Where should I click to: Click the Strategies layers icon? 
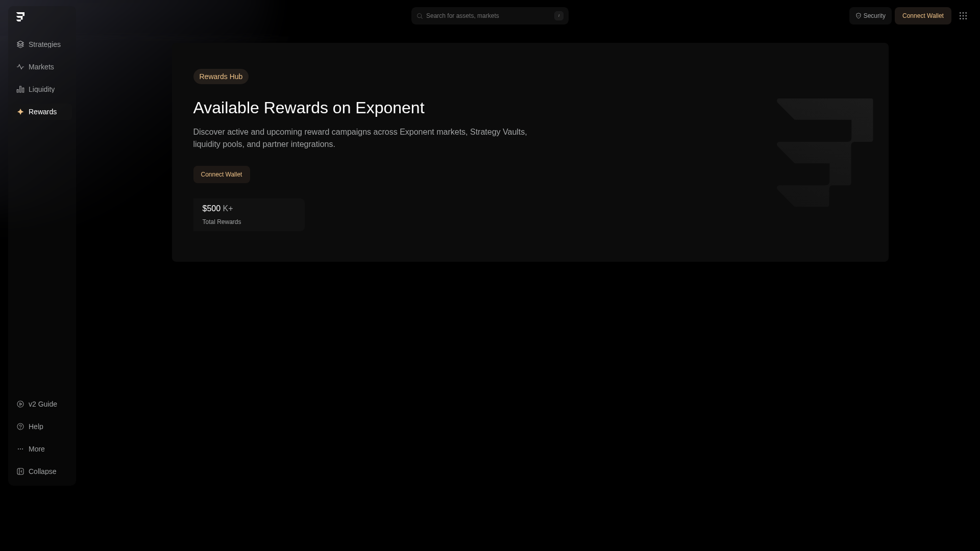[20, 44]
